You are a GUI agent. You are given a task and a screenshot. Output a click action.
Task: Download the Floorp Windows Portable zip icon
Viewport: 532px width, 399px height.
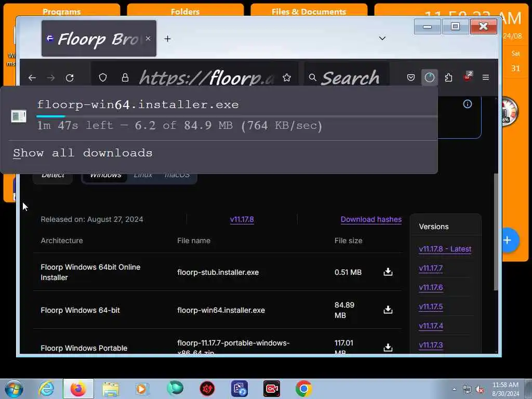[388, 348]
